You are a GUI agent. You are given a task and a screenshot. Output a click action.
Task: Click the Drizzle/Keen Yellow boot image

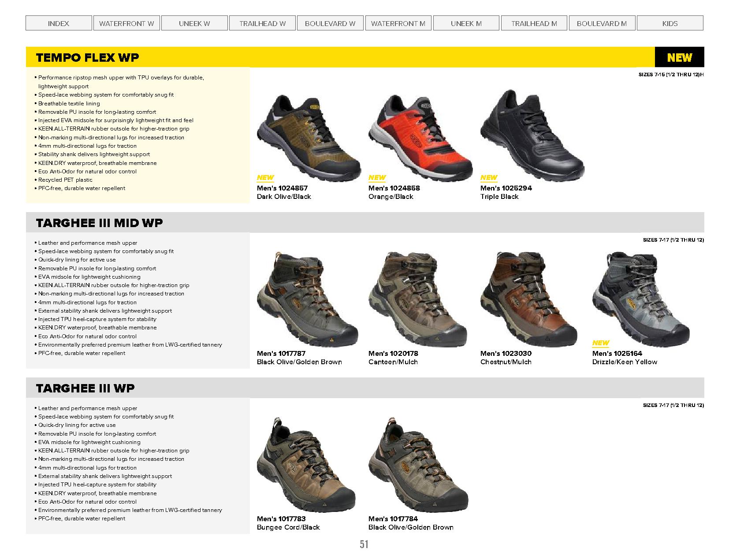point(641,299)
